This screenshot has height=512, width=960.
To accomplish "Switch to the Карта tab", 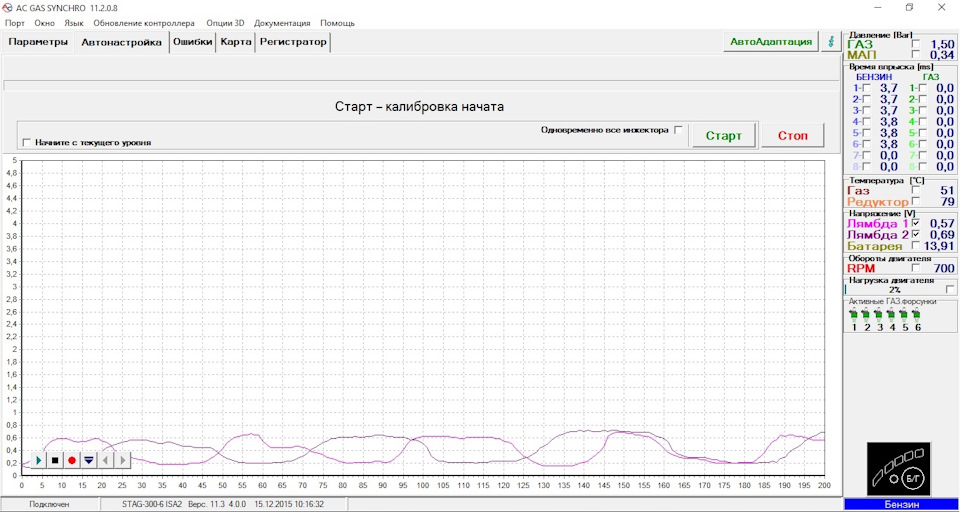I will click(x=236, y=42).
